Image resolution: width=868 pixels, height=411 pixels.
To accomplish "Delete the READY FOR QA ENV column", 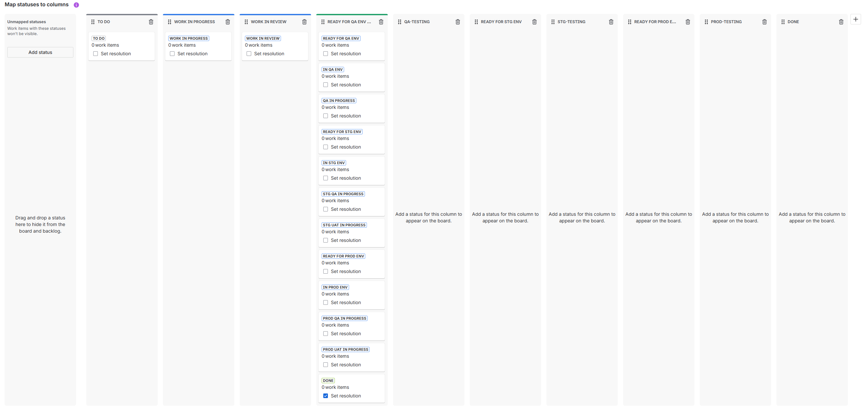I will [381, 22].
